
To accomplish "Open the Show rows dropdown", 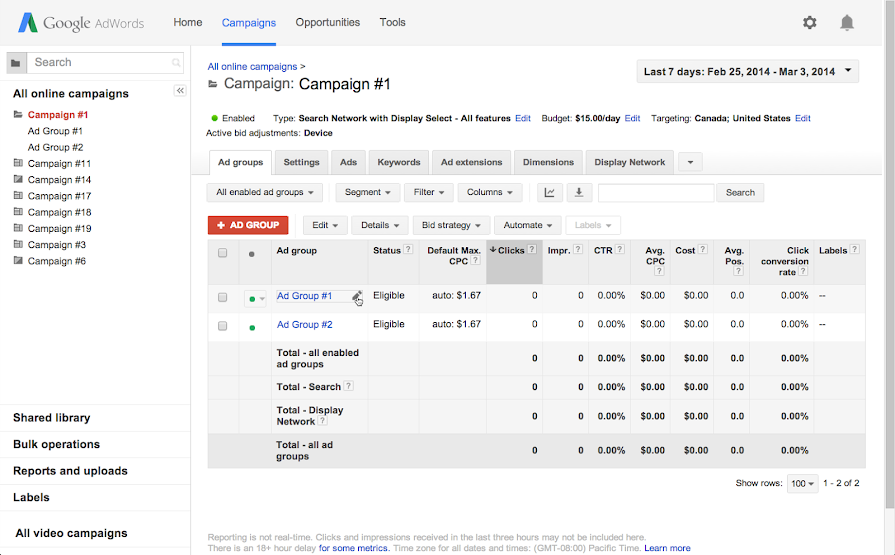I will pyautogui.click(x=802, y=483).
